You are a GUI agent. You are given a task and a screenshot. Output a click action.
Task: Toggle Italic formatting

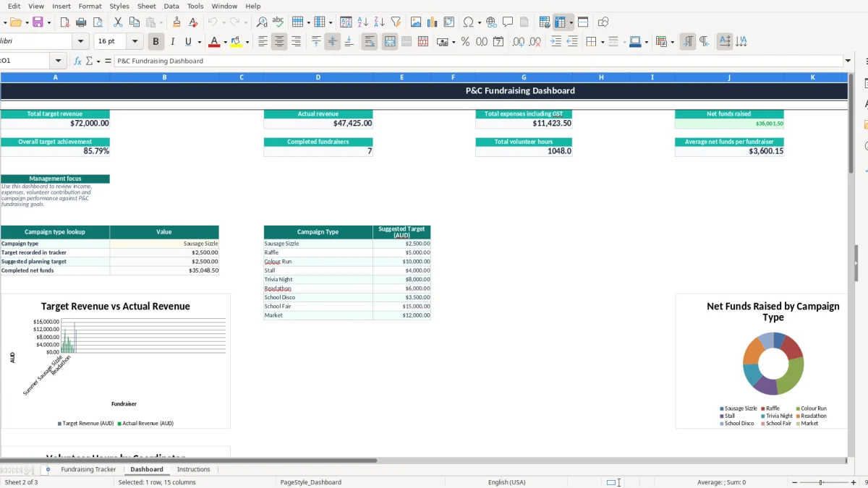172,42
